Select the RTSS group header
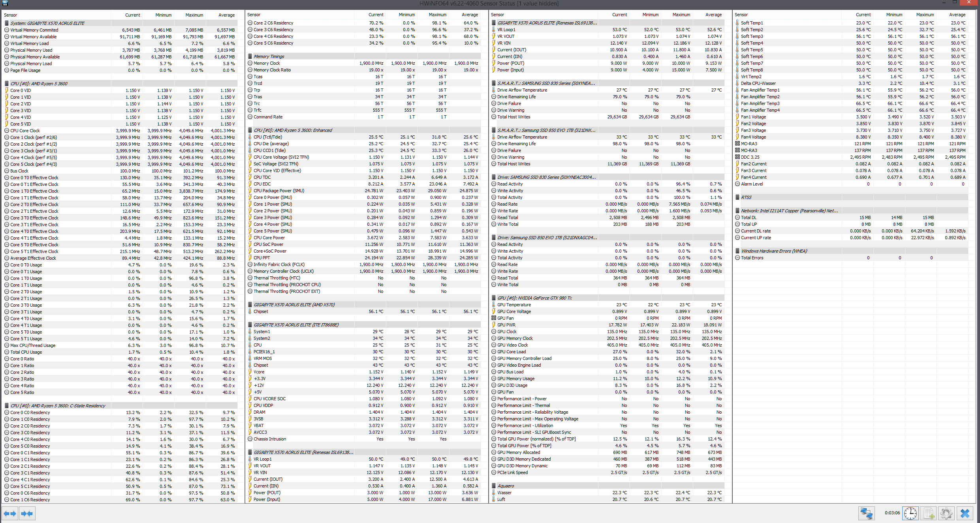Screen dimensions: 980x523 tap(851, 197)
